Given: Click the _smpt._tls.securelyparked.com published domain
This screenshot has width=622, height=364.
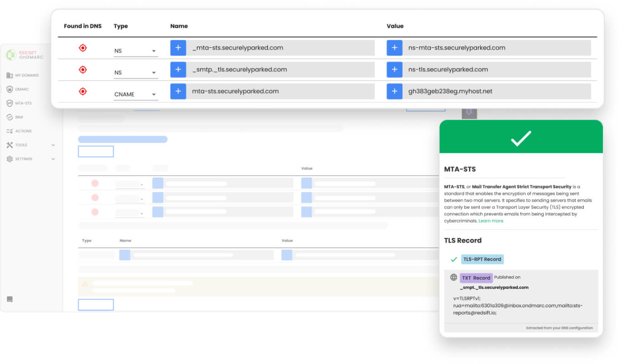Looking at the screenshot, I should pos(494,288).
